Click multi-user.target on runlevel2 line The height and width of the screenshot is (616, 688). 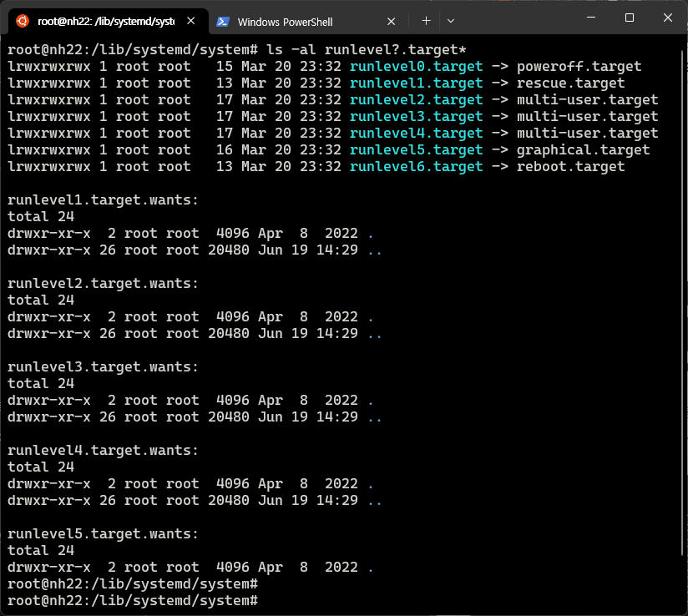click(x=587, y=99)
